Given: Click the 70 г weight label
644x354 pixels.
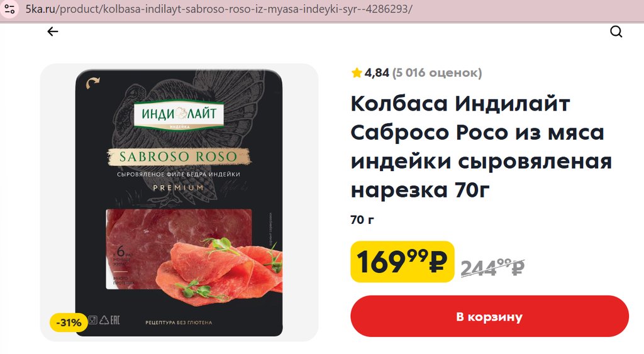Looking at the screenshot, I should click(x=362, y=220).
